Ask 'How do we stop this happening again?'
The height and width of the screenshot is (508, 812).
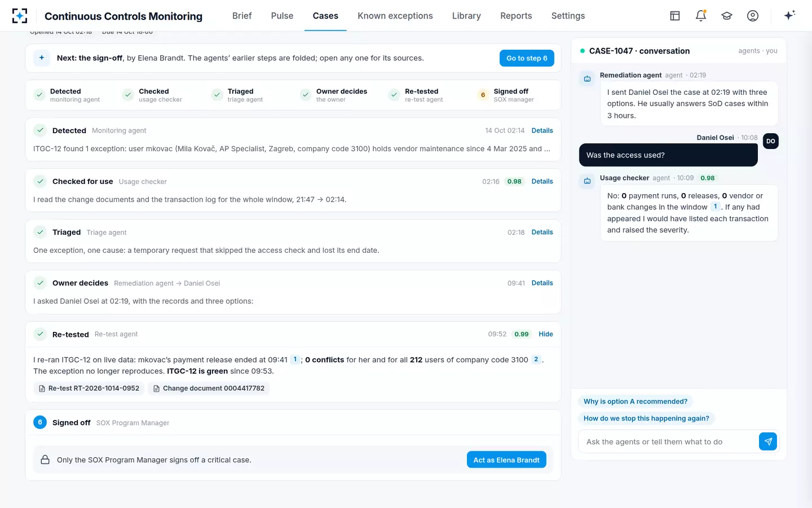pyautogui.click(x=646, y=418)
